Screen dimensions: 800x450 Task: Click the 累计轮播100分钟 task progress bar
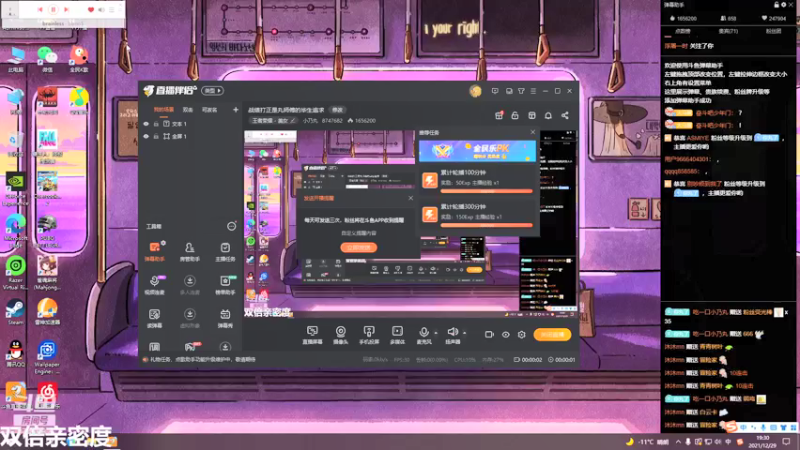pyautogui.click(x=486, y=191)
